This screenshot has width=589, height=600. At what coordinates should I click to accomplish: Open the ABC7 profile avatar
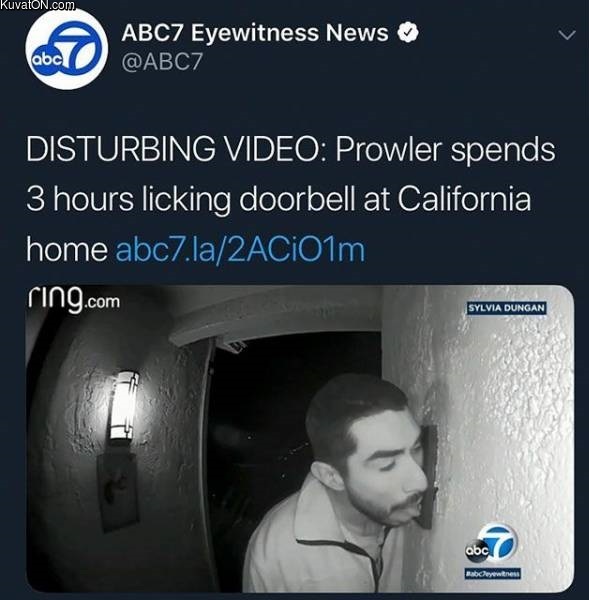coord(67,49)
